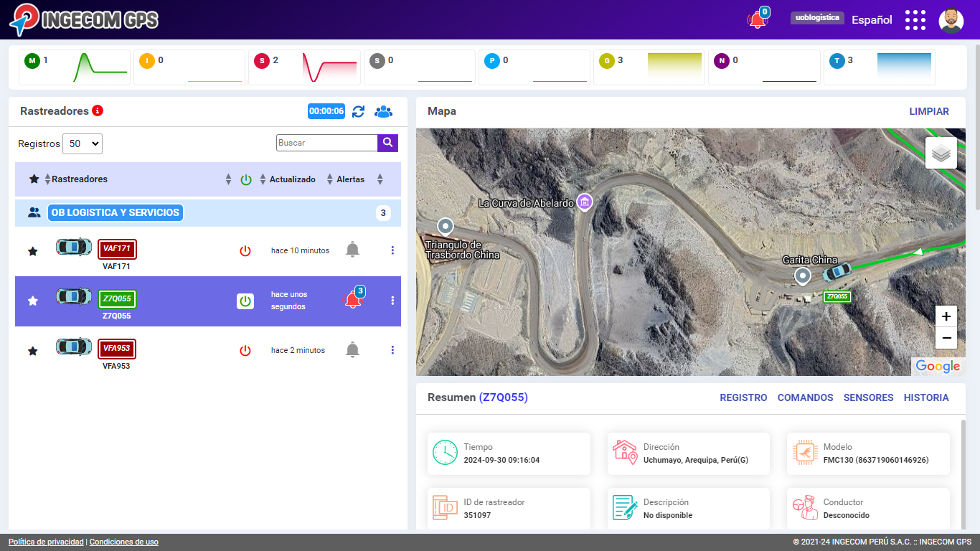Open the HISTORIA tab

pyautogui.click(x=925, y=397)
